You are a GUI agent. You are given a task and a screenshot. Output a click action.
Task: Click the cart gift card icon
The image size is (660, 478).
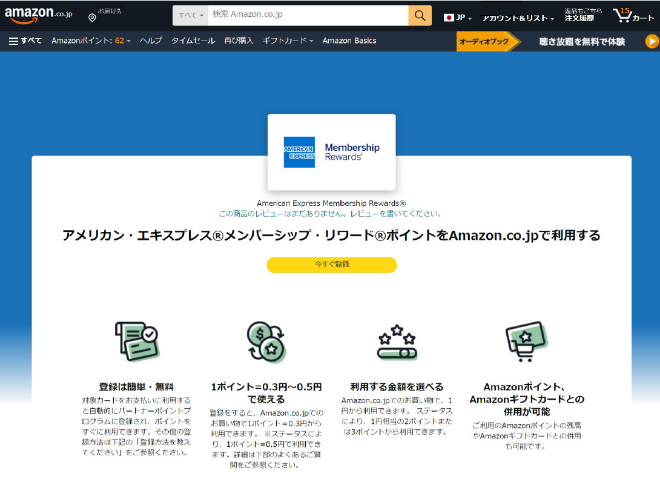527,343
